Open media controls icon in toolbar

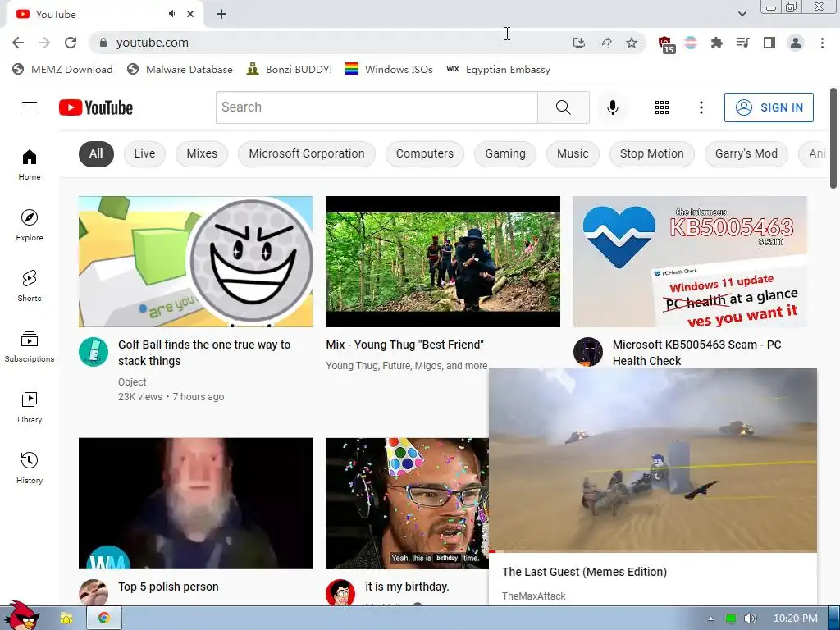click(742, 43)
